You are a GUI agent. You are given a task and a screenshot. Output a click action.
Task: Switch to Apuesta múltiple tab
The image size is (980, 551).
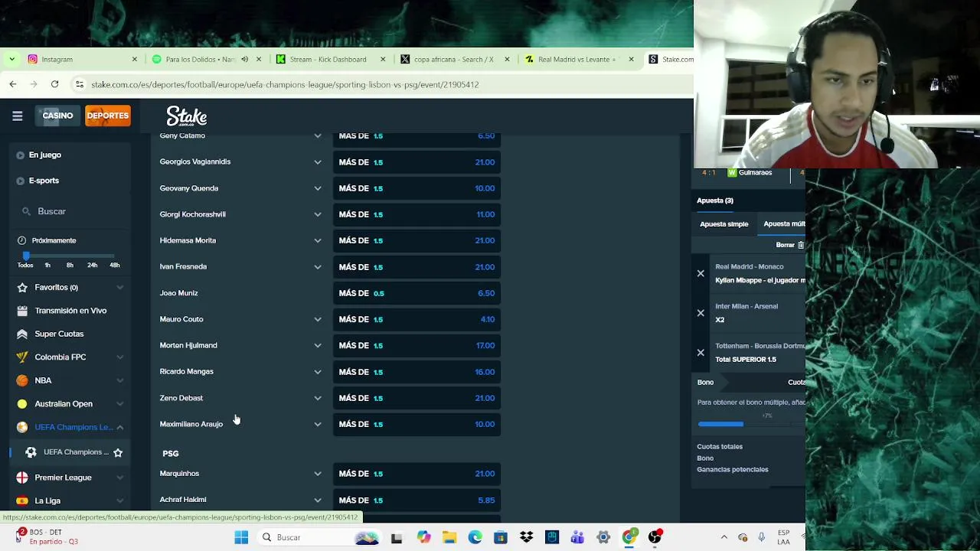[782, 224]
